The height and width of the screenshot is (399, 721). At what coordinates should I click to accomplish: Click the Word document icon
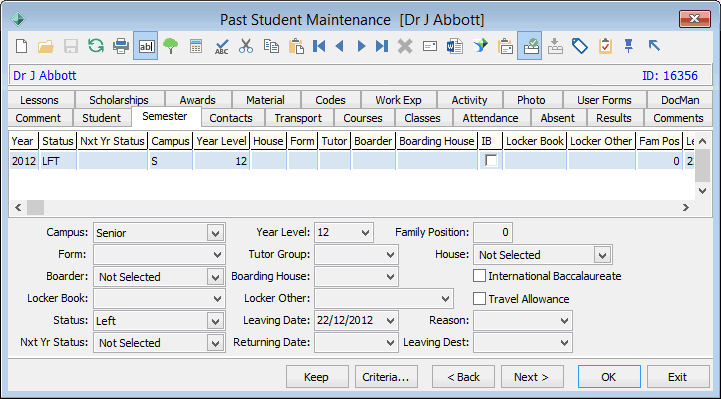click(x=455, y=46)
